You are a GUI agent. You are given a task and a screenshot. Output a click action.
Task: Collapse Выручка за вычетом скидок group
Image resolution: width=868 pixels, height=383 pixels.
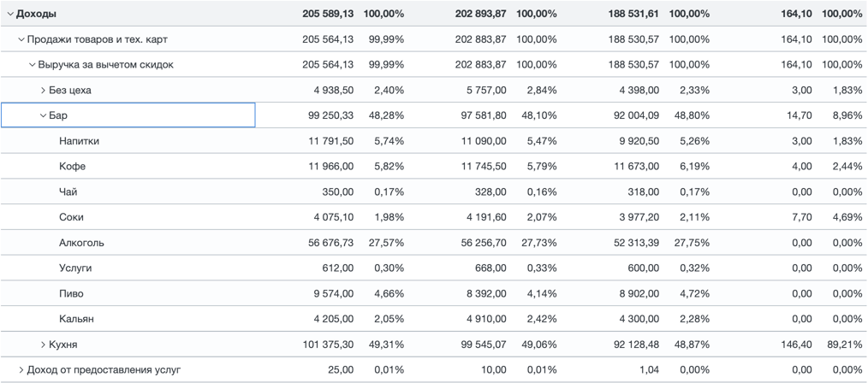pos(33,65)
